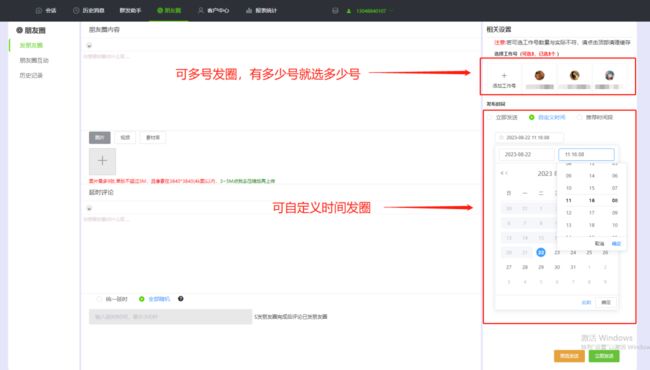The width and height of the screenshot is (650, 370).
Task: Open the green account number dropdown
Action: point(369,11)
